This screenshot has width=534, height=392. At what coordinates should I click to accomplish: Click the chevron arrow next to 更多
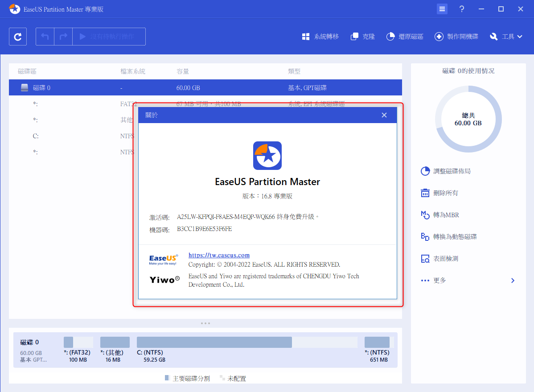pos(513,281)
